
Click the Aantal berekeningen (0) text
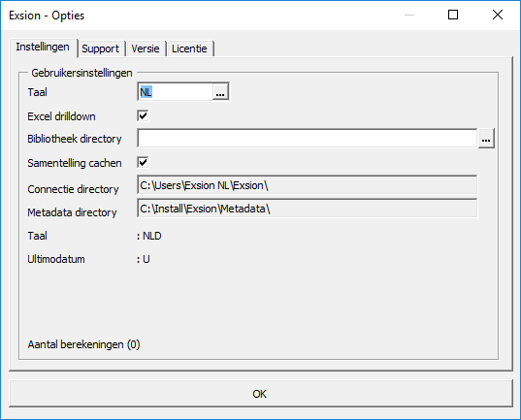[83, 344]
